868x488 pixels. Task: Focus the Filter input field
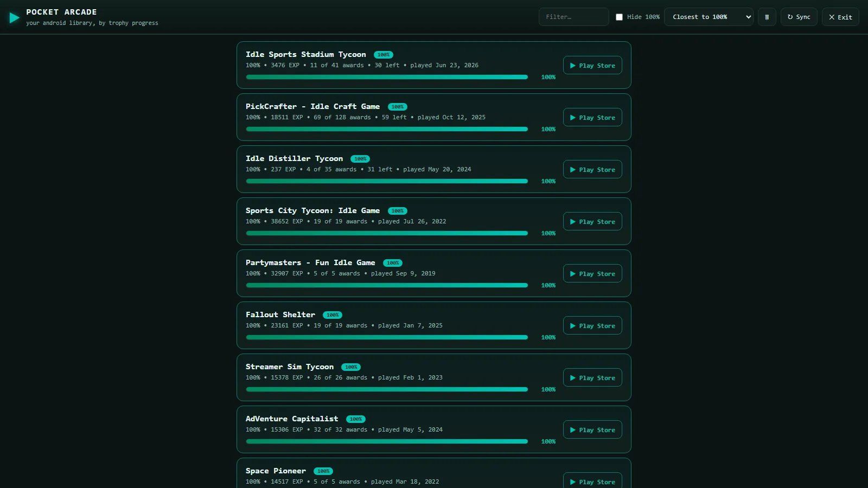coord(573,17)
